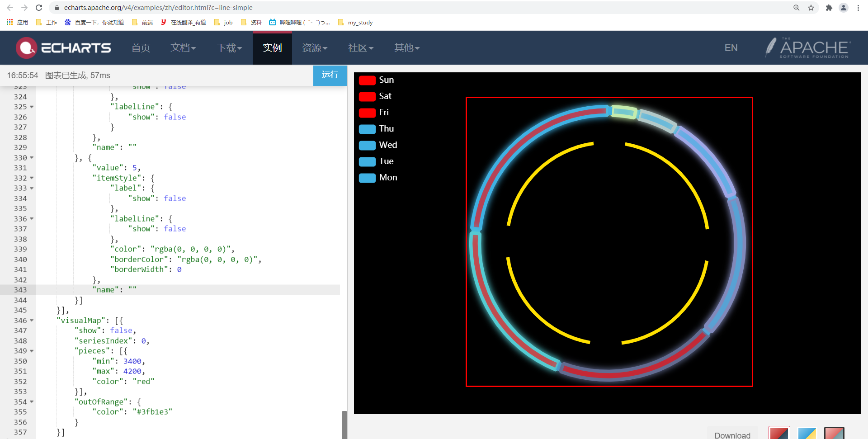Fold the code block at line 330
868x439 pixels.
[x=32, y=158]
